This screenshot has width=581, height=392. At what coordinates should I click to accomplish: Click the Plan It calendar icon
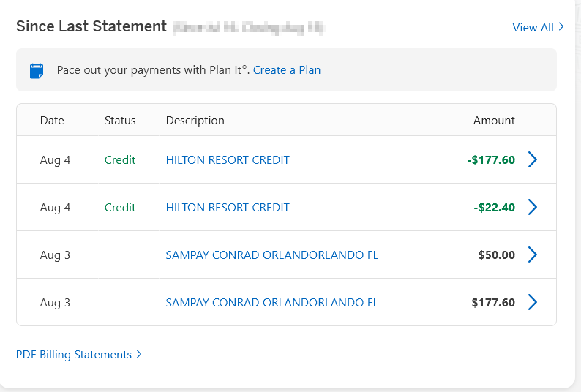[37, 71]
